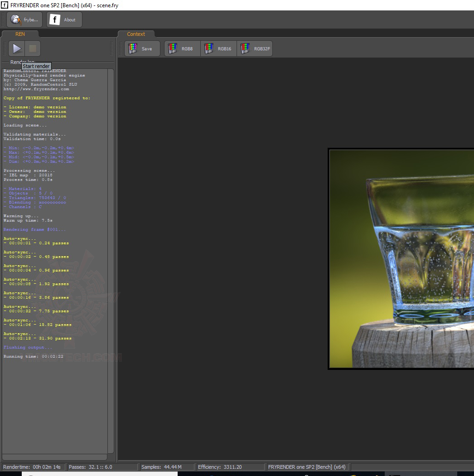Click the 'Flushing output...' log line

pyautogui.click(x=28, y=347)
